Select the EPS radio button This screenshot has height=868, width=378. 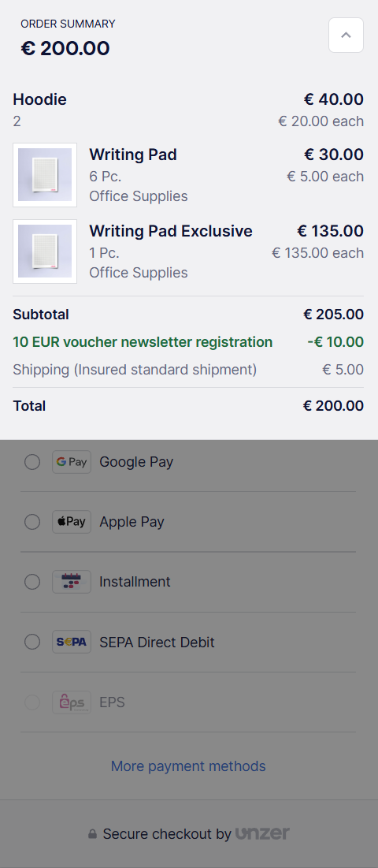click(32, 702)
